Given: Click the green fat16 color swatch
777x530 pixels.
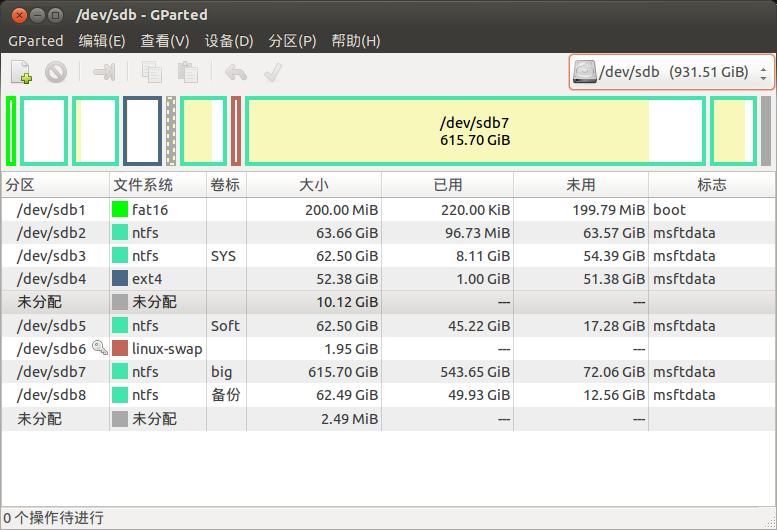Looking at the screenshot, I should (120, 210).
